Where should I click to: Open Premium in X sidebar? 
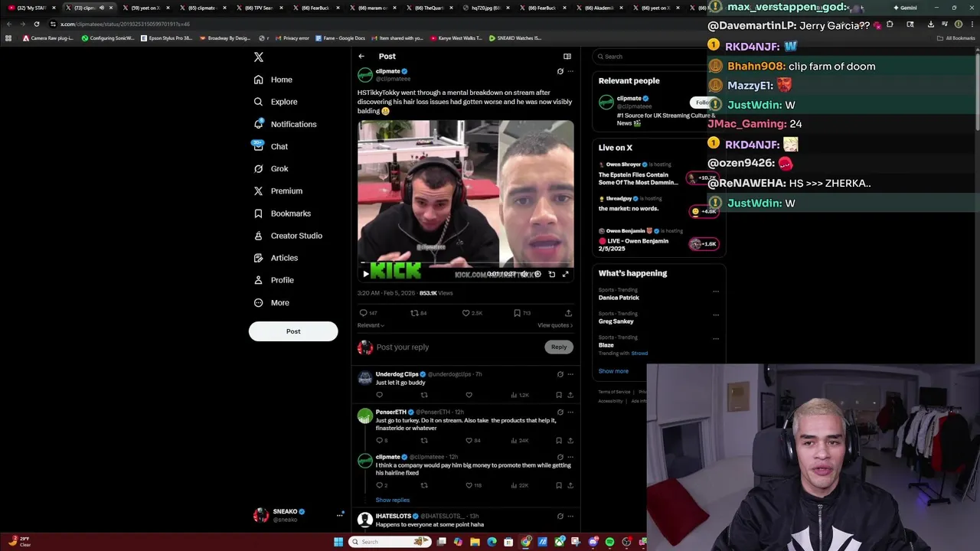278,191
